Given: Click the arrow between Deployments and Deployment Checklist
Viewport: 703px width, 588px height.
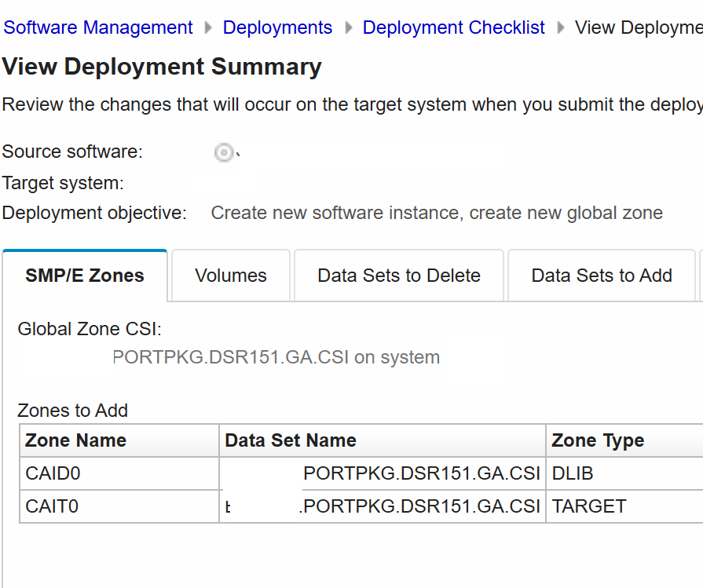Looking at the screenshot, I should [347, 27].
